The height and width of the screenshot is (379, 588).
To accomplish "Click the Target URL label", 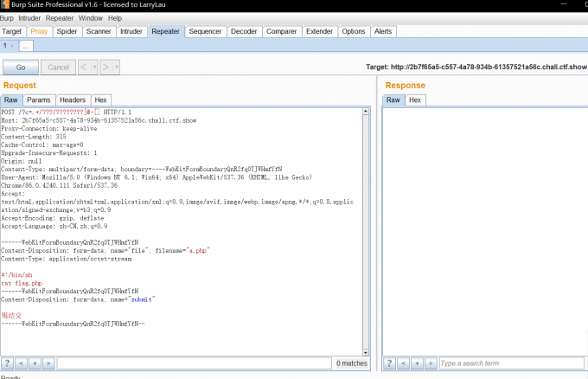I will click(476, 67).
